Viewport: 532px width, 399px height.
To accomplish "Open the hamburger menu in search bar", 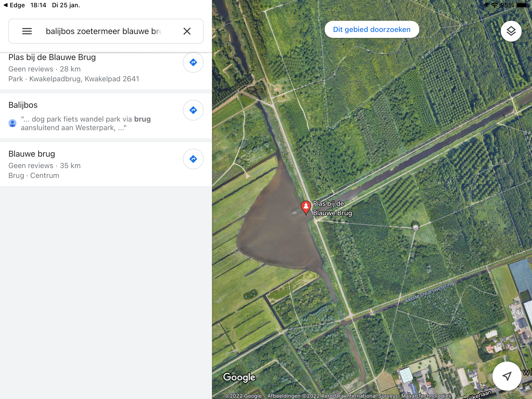I will point(27,31).
